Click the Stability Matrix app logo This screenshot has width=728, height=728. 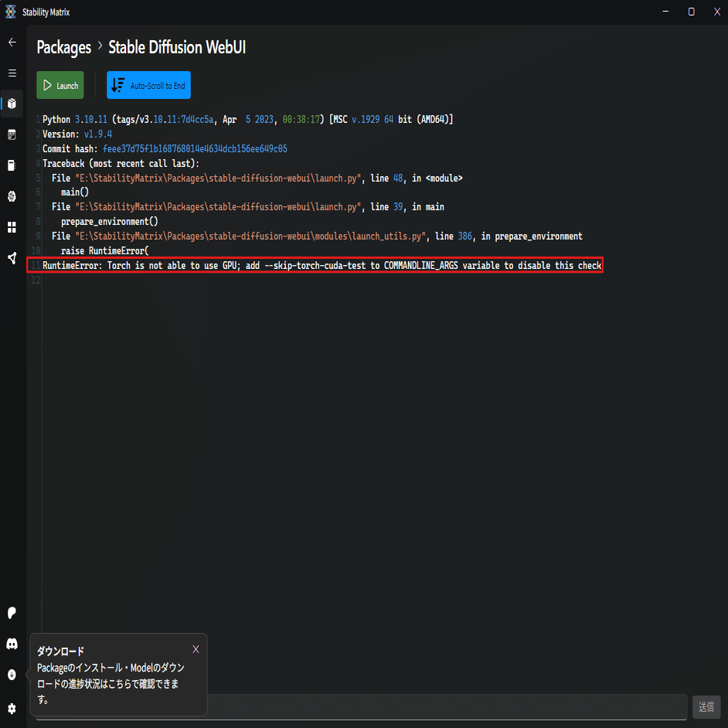11,12
